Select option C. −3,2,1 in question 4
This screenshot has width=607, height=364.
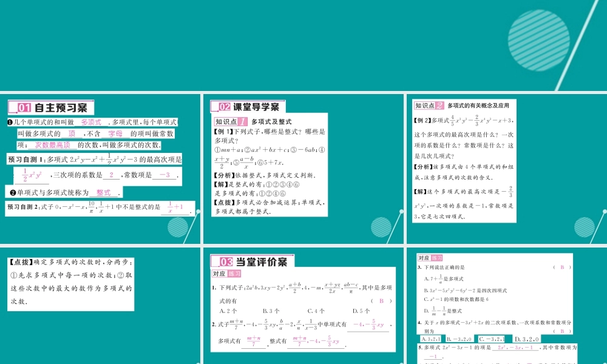[x=492, y=339]
